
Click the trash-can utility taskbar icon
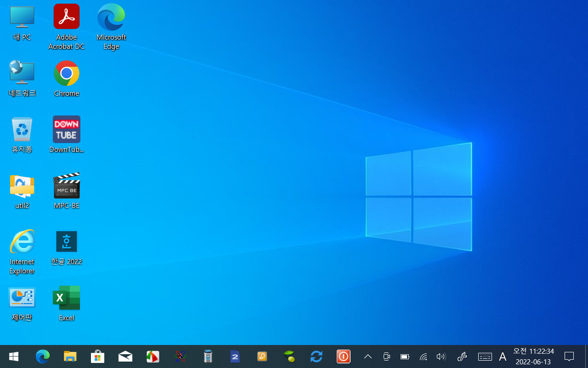[208, 356]
